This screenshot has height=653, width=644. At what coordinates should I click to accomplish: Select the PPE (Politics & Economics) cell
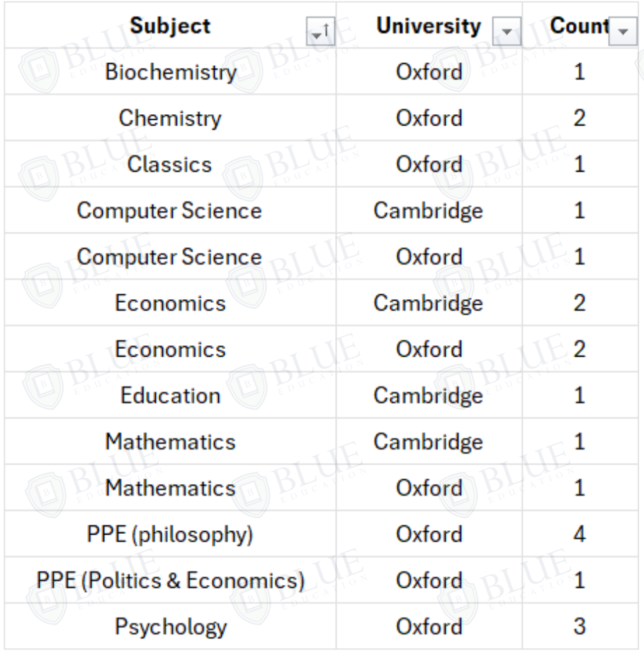[170, 581]
